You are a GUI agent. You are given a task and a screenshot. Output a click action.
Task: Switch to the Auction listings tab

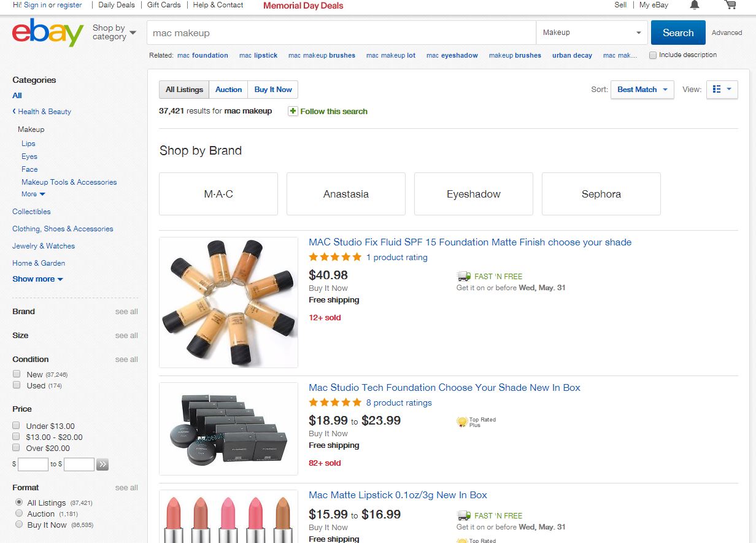pos(228,90)
